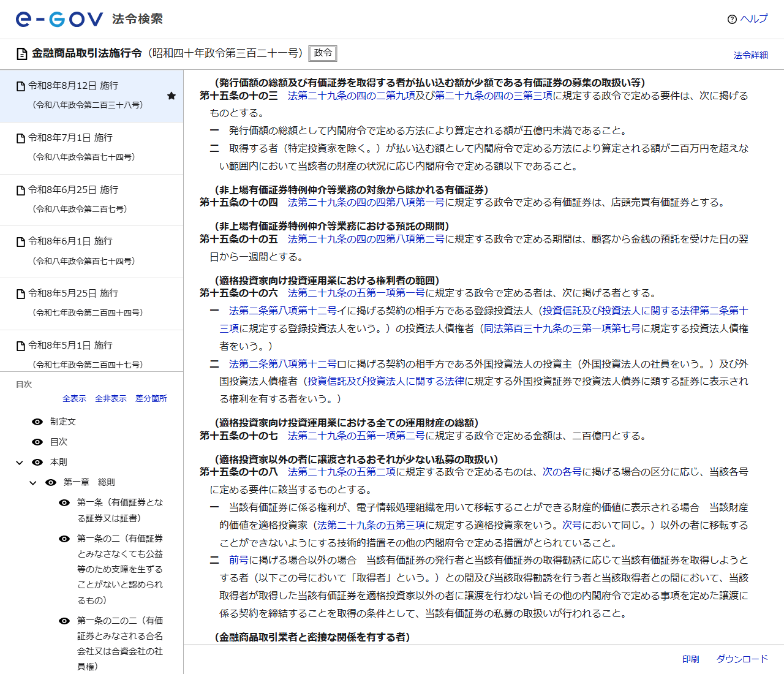Screen dimensions: 784x674
Task: Open the ヘルプ link
Action: tap(754, 19)
